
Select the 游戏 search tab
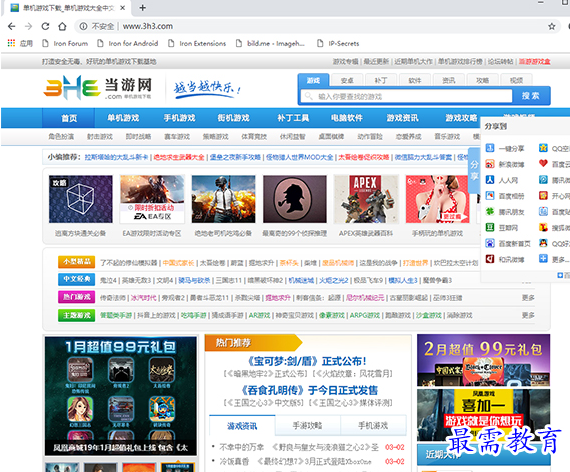tap(313, 80)
